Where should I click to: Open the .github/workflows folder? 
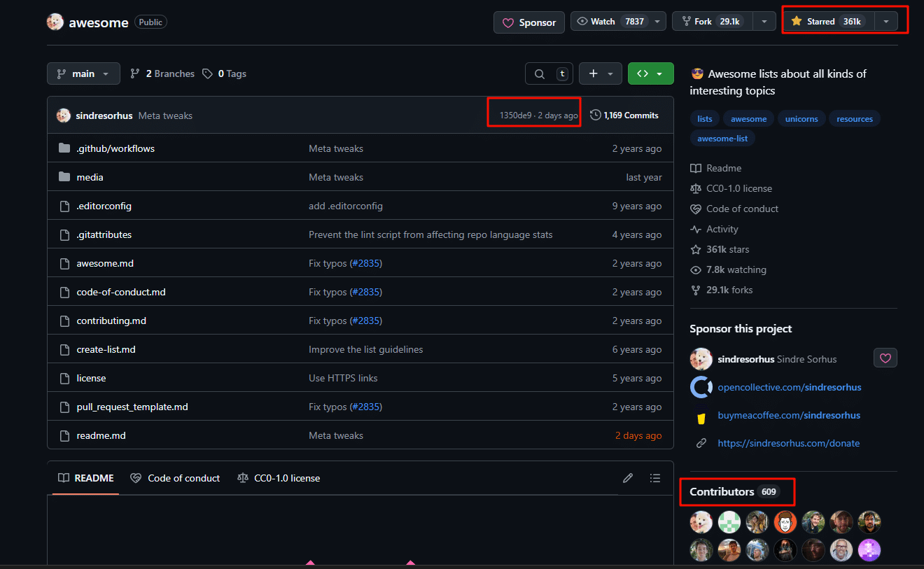[115, 148]
